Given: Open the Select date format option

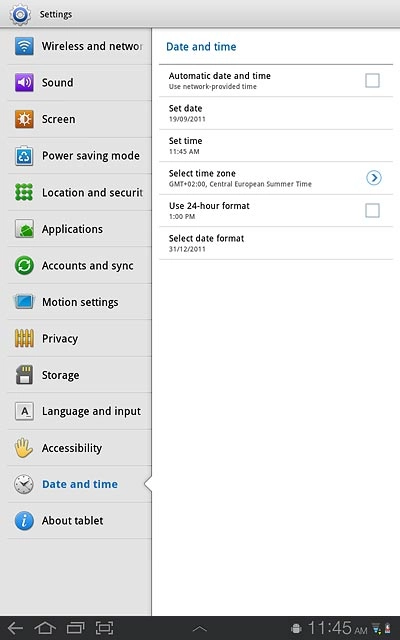Looking at the screenshot, I should (276, 243).
